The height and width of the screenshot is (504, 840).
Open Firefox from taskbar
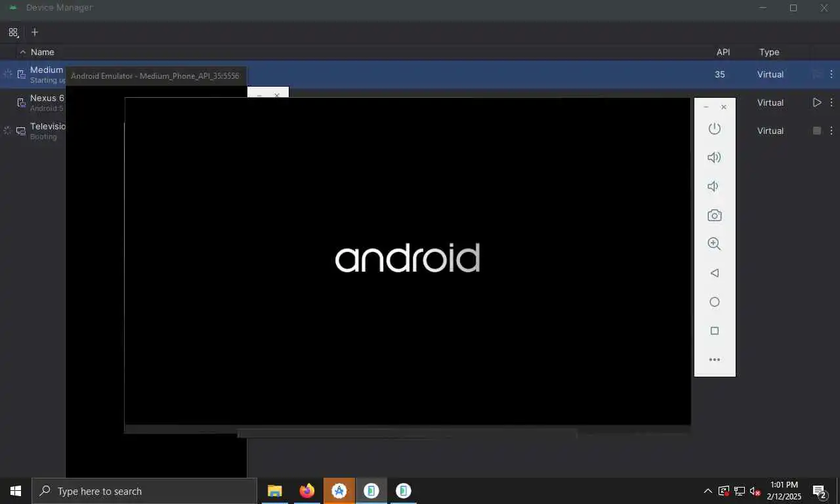click(x=306, y=491)
